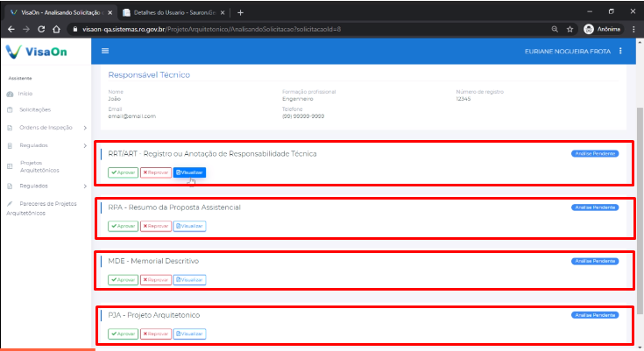Bookmark the page with the star icon
Viewport: 644px width, 351px height.
570,29
